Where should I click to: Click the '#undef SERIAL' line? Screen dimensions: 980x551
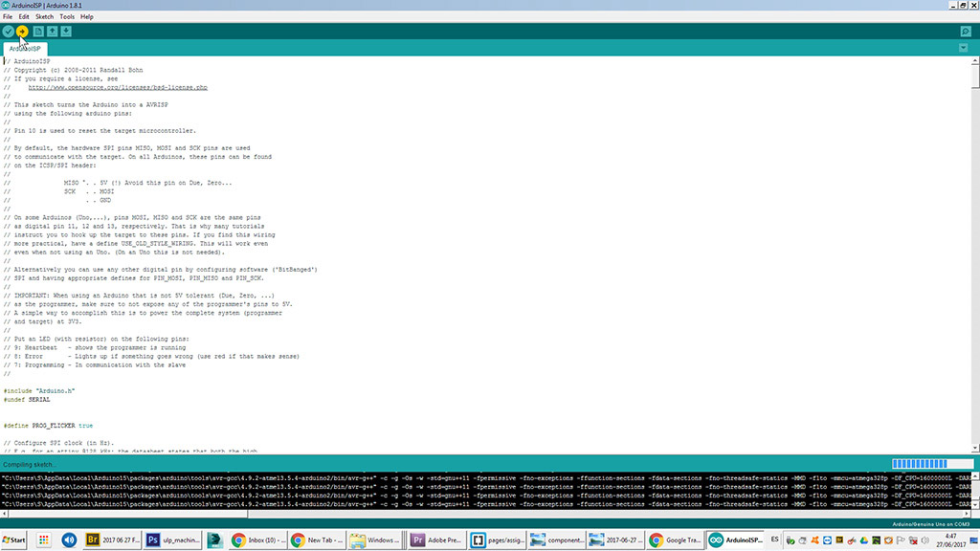[x=26, y=400]
